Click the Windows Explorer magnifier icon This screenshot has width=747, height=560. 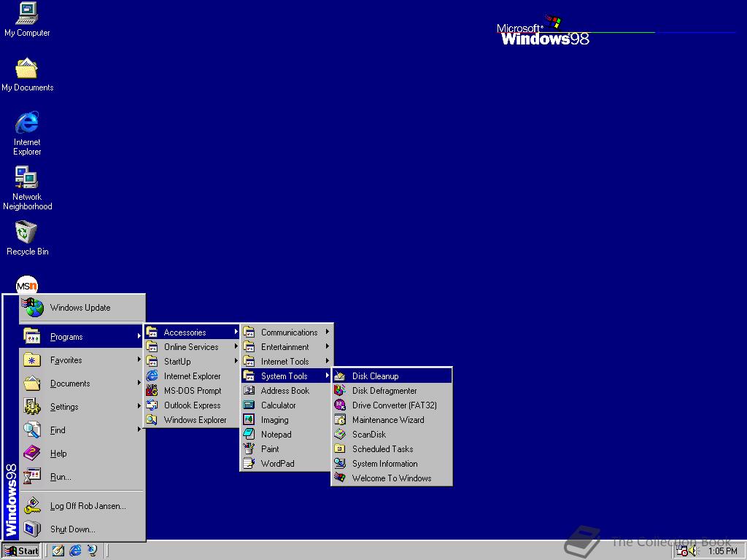coord(152,419)
